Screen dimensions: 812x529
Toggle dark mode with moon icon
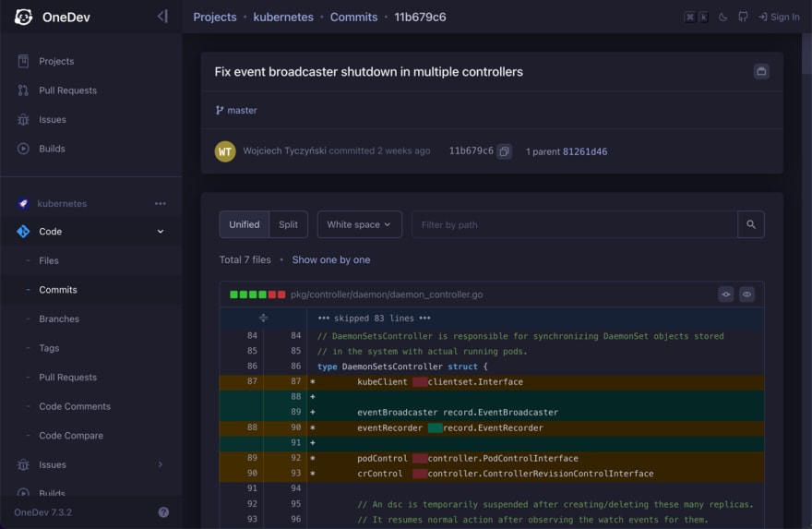click(x=722, y=18)
